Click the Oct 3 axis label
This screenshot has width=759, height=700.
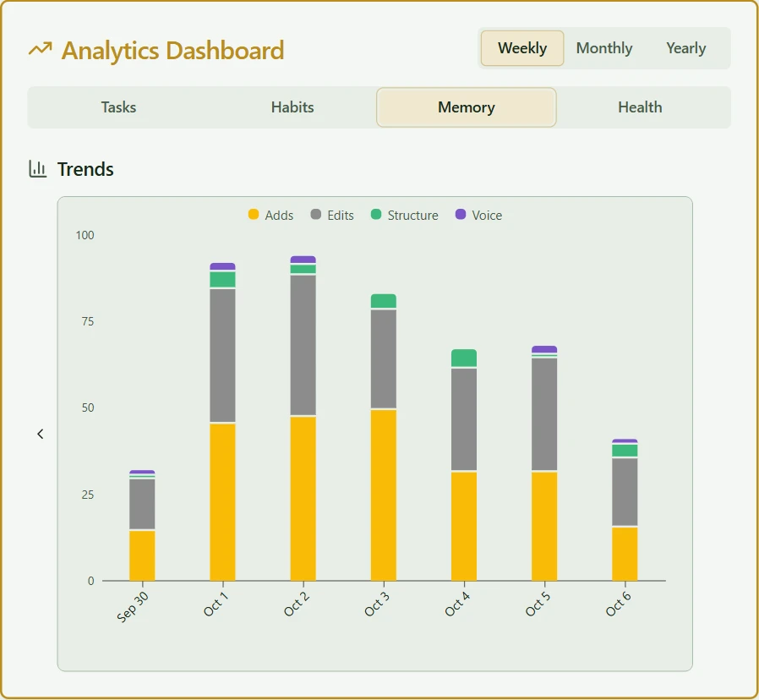[x=377, y=604]
